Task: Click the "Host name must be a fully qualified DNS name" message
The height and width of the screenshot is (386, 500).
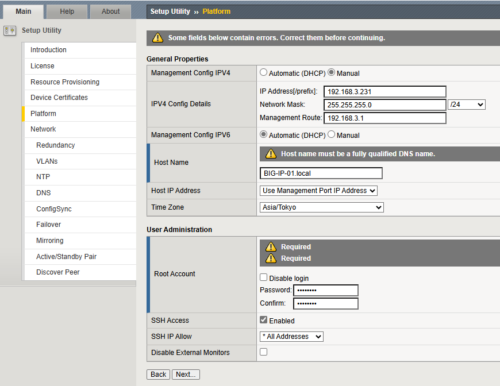Action: pyautogui.click(x=358, y=154)
